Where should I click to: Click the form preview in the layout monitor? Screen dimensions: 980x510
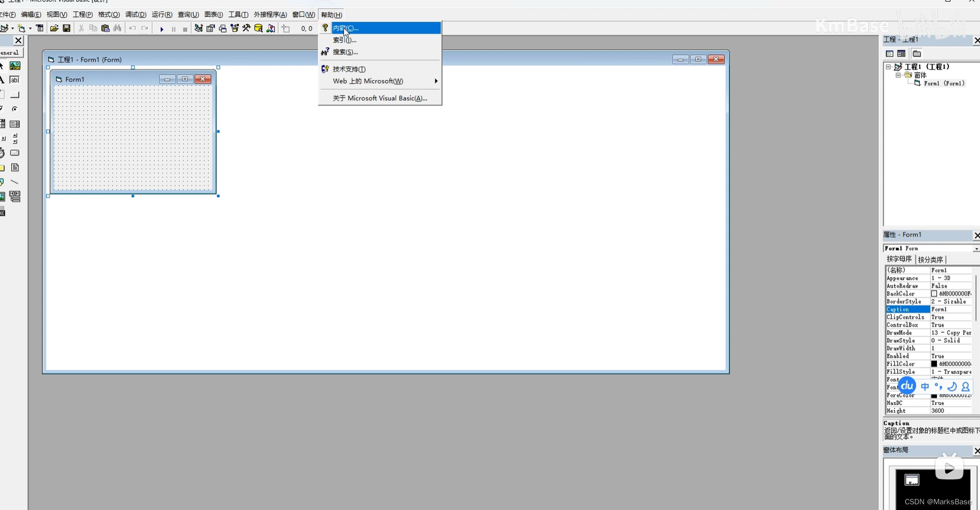point(912,480)
